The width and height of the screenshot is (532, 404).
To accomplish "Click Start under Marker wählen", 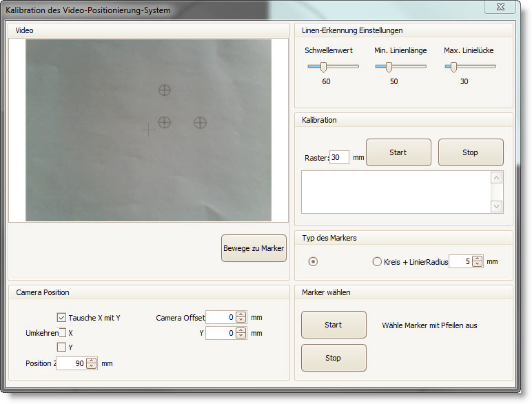I will [333, 325].
